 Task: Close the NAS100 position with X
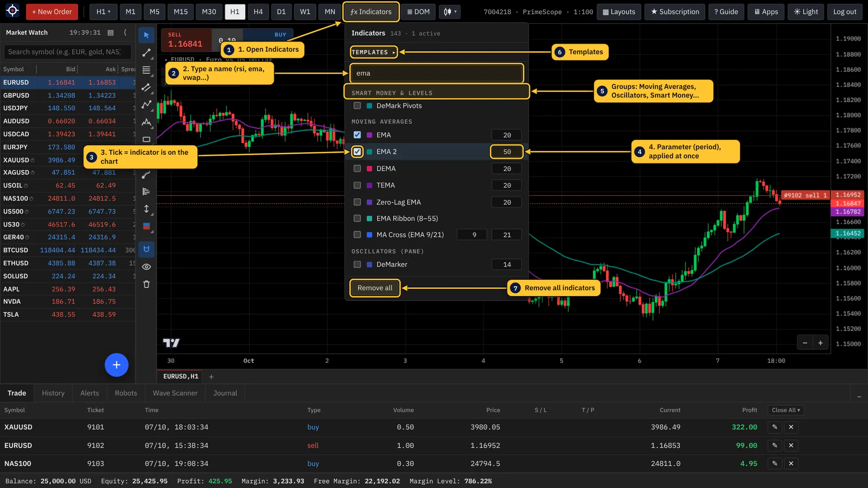pyautogui.click(x=791, y=464)
